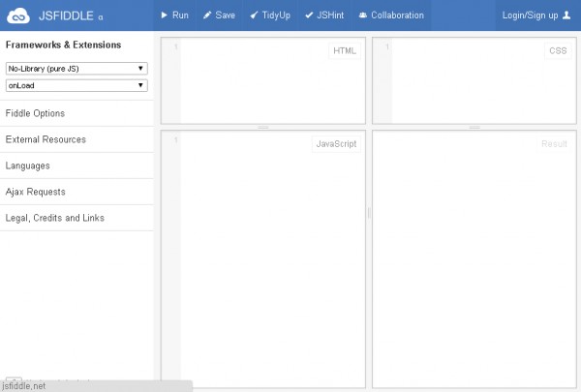Click the HTML panel label
This screenshot has width=581, height=392.
point(345,50)
